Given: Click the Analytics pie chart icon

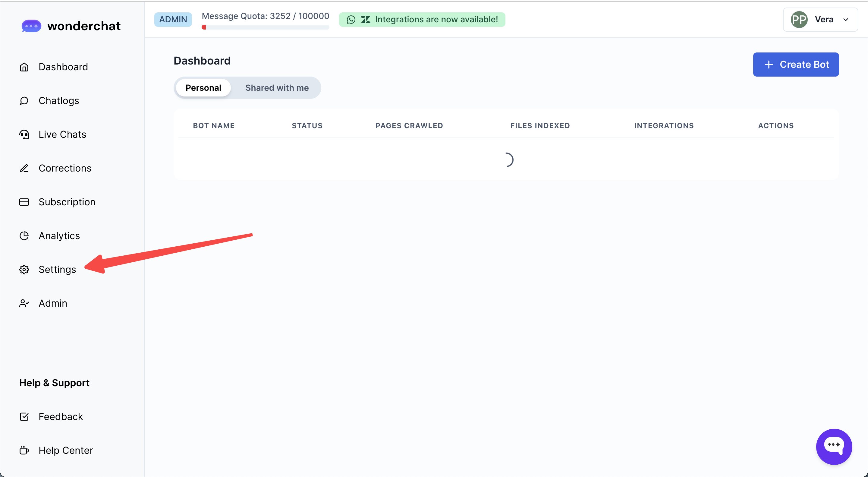Looking at the screenshot, I should [24, 235].
